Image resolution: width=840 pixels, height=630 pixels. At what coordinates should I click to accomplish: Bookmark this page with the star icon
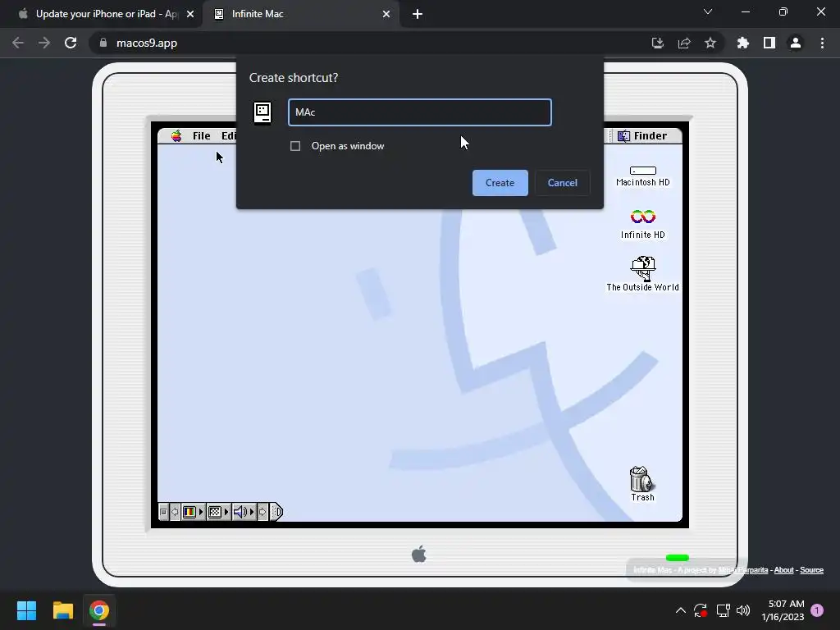(x=710, y=43)
